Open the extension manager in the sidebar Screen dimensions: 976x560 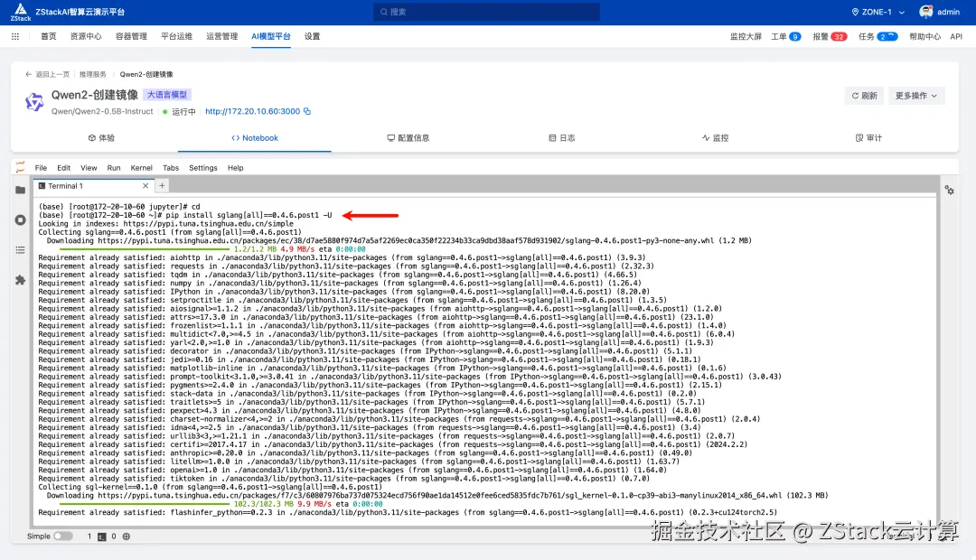click(x=20, y=282)
